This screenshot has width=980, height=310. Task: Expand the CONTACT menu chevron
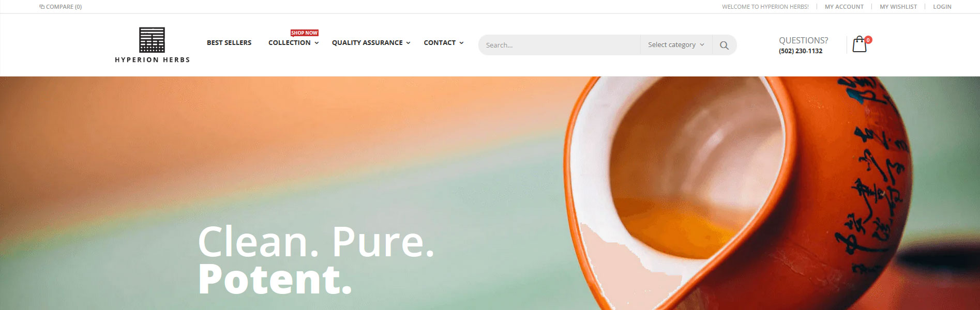point(461,43)
